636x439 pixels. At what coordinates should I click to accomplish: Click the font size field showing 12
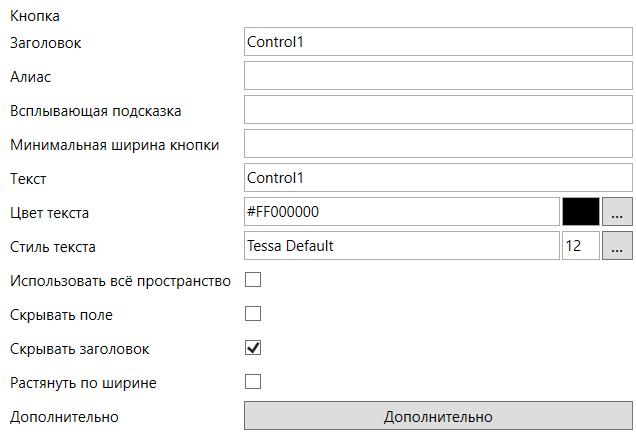click(580, 246)
